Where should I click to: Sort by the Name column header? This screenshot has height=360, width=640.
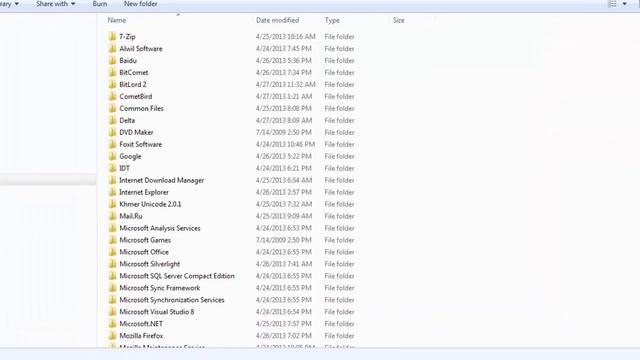tap(117, 20)
